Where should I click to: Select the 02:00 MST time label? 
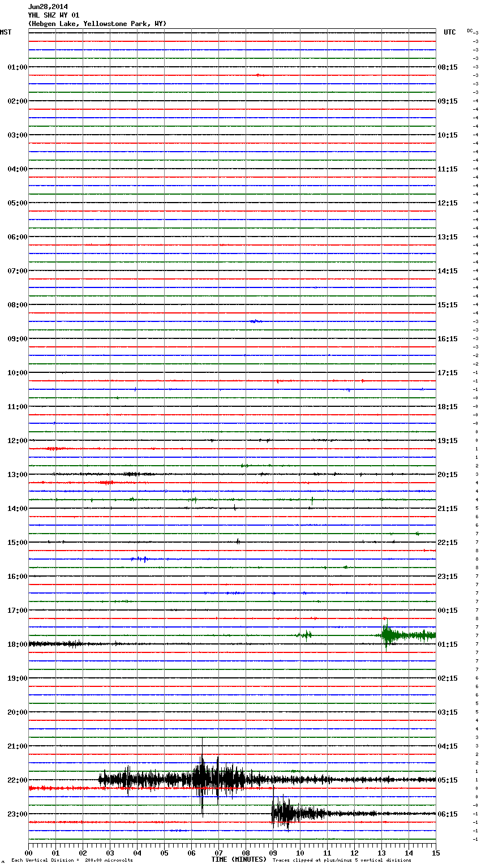(x=18, y=101)
